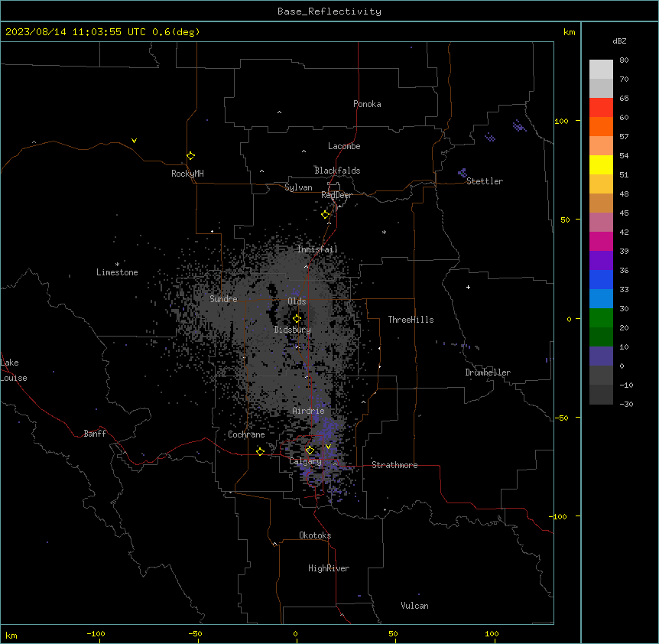The height and width of the screenshot is (644, 659).
Task: Click the white cross marker north of Drumheller
Action: [468, 287]
